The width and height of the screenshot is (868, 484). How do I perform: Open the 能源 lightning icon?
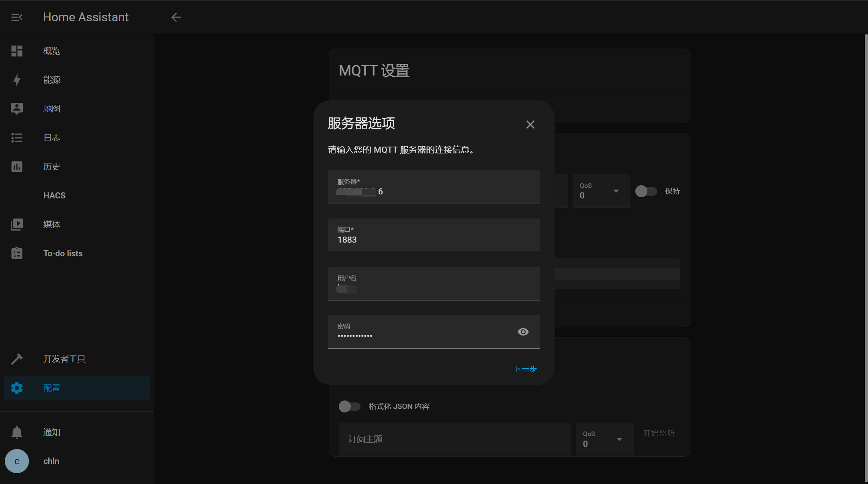16,80
